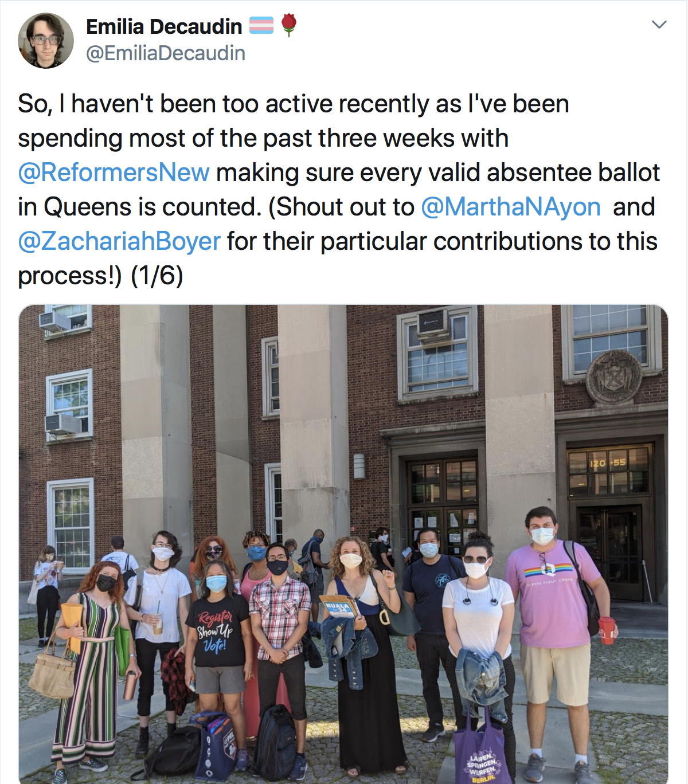Click the red cup in the photo
The image size is (688, 784).
(x=606, y=630)
